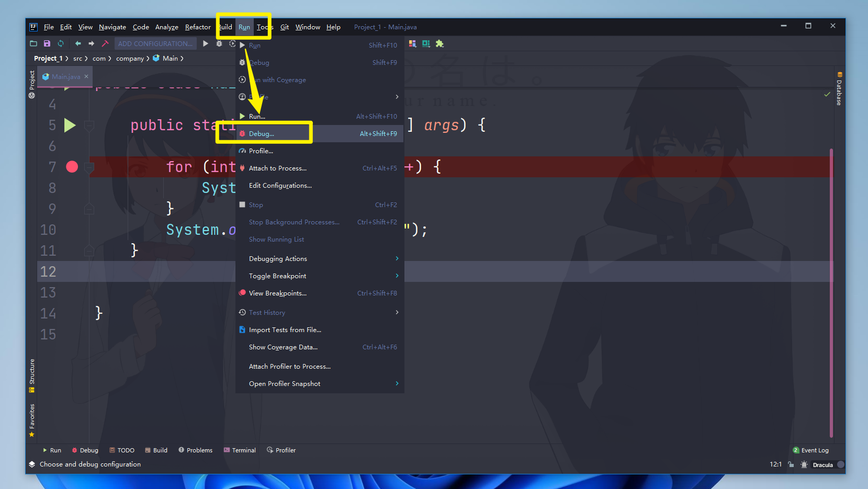Click the Main class icon in breadcrumb
868x489 pixels.
[x=156, y=59]
